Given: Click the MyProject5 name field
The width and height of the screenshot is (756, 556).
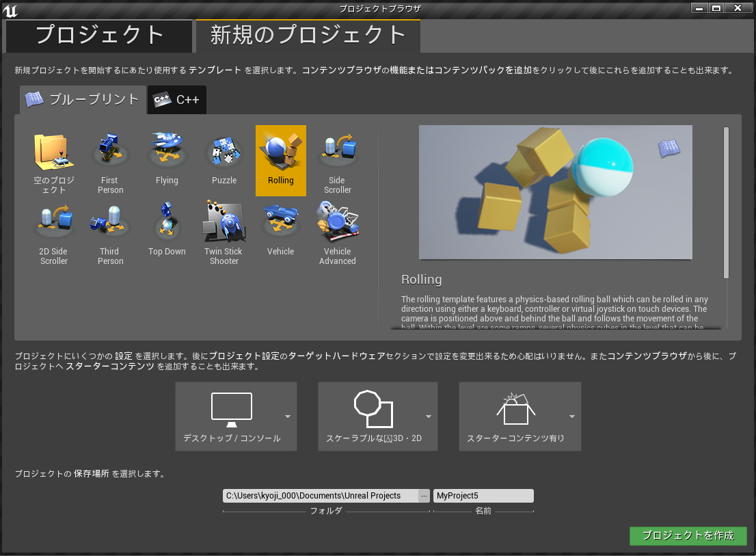Looking at the screenshot, I should tap(483, 496).
